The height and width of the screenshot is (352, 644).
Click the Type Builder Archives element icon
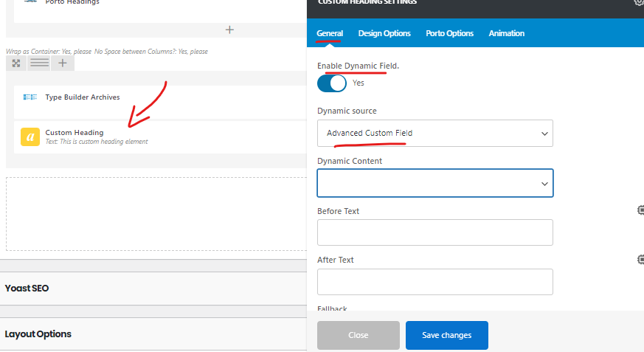pos(30,97)
